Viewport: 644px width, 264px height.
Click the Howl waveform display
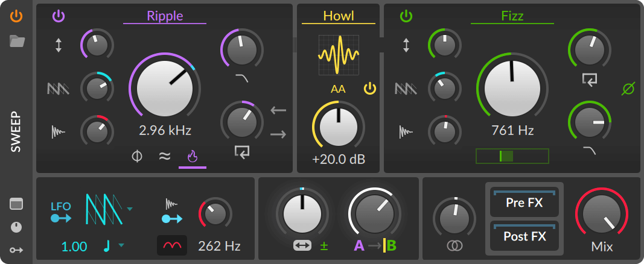[339, 55]
